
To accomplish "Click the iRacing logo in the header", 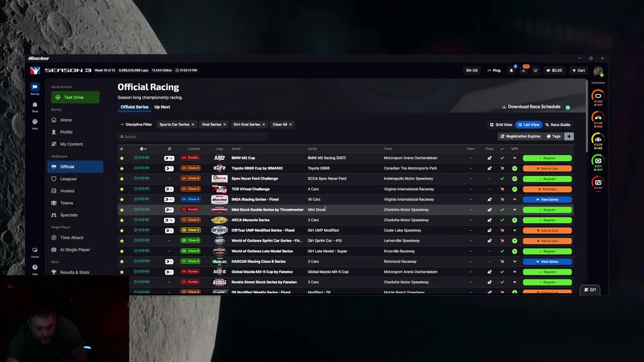I will coord(35,70).
